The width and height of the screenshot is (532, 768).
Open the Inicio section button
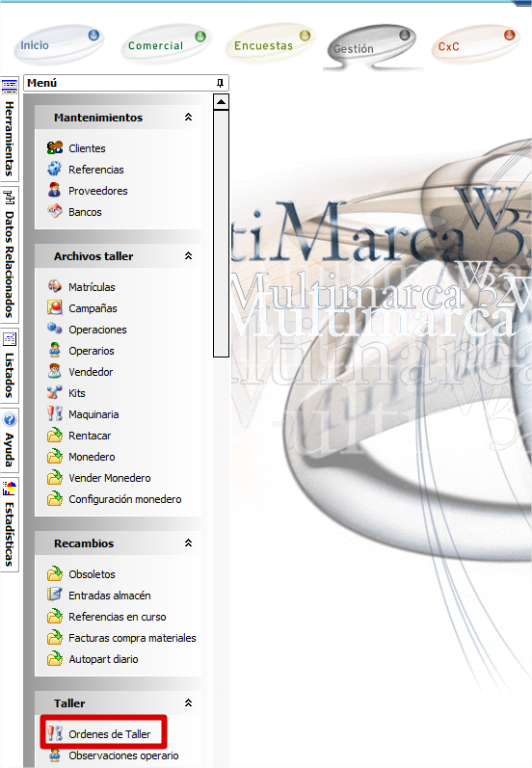[x=58, y=45]
